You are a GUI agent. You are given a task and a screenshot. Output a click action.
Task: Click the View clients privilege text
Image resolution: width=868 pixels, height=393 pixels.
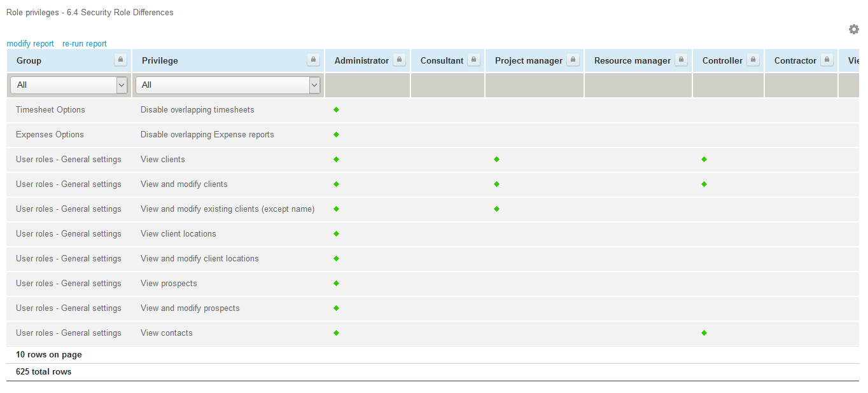coord(163,159)
